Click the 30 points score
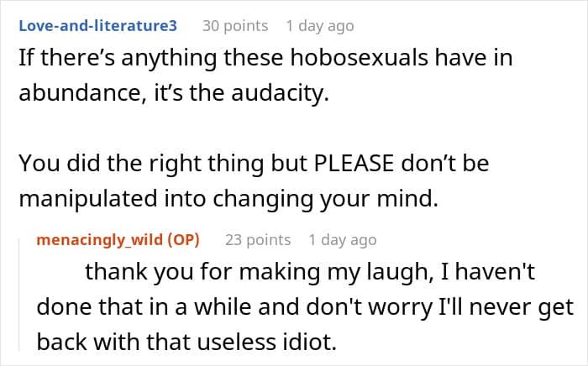The width and height of the screenshot is (588, 366). click(234, 26)
